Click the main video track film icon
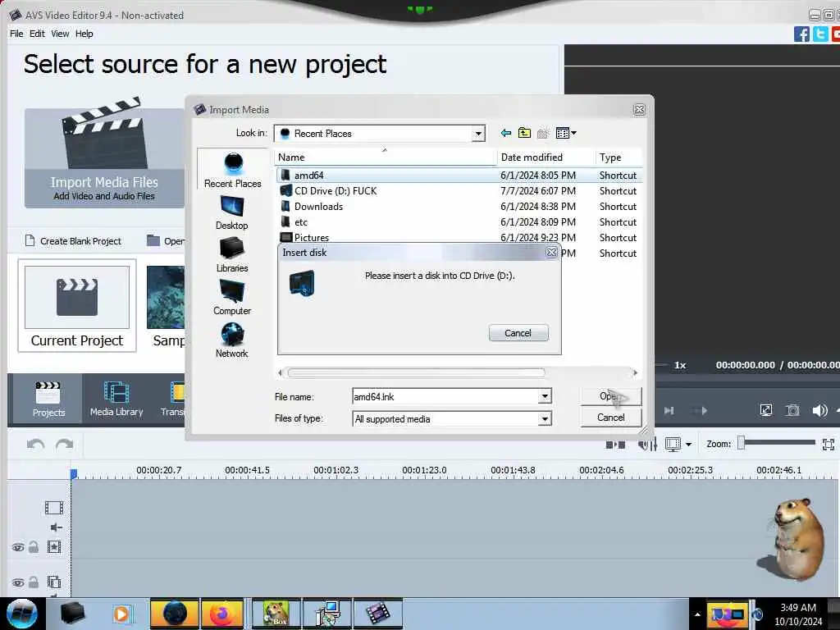The width and height of the screenshot is (840, 630). point(54,507)
